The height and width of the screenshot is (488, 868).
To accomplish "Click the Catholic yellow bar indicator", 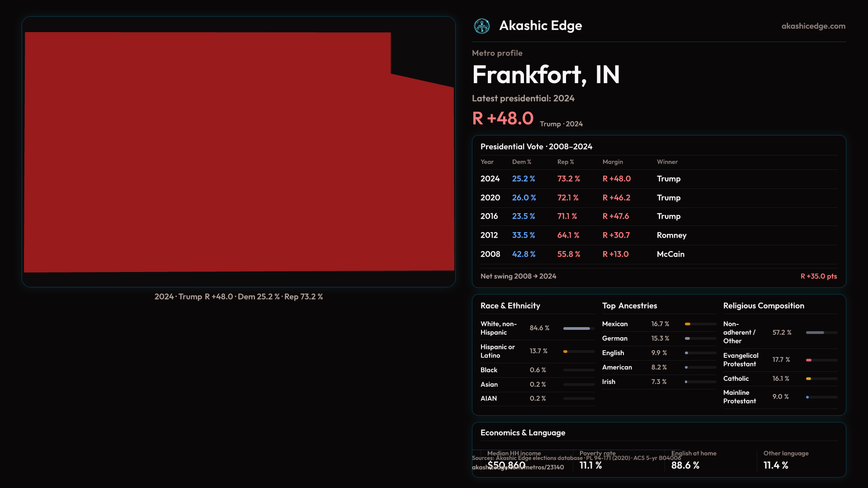I will 808,379.
